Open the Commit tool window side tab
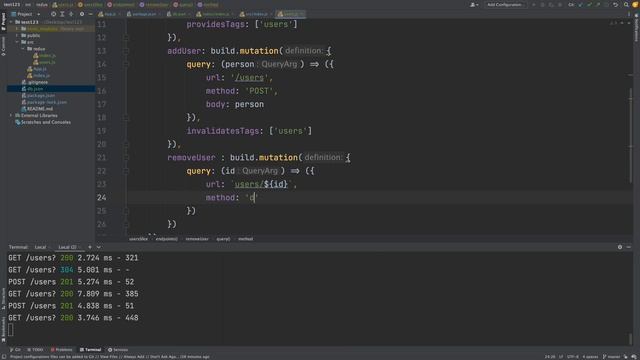Screen dimensions: 640x360 (3, 46)
